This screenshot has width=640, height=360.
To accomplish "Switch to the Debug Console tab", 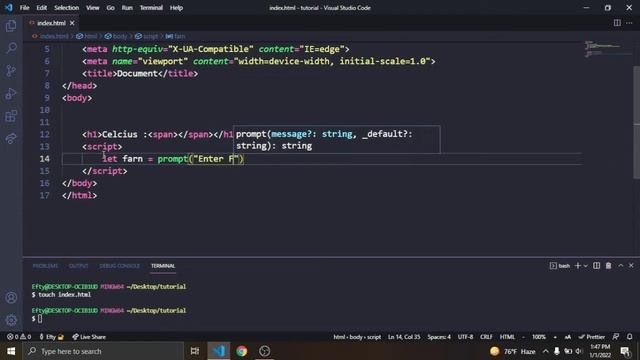I will pyautogui.click(x=120, y=266).
